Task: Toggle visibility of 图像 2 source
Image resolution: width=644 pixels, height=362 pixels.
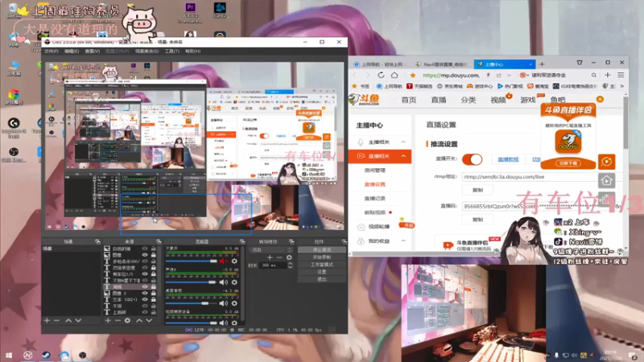Action: point(145,293)
